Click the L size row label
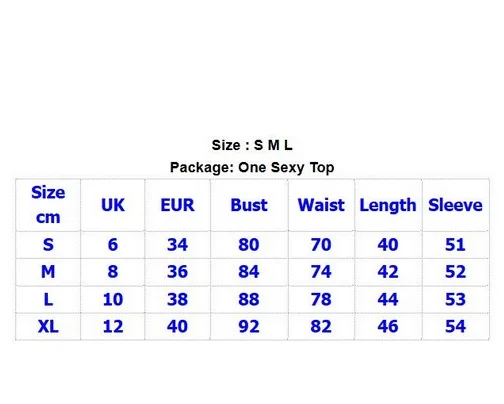 (48, 299)
